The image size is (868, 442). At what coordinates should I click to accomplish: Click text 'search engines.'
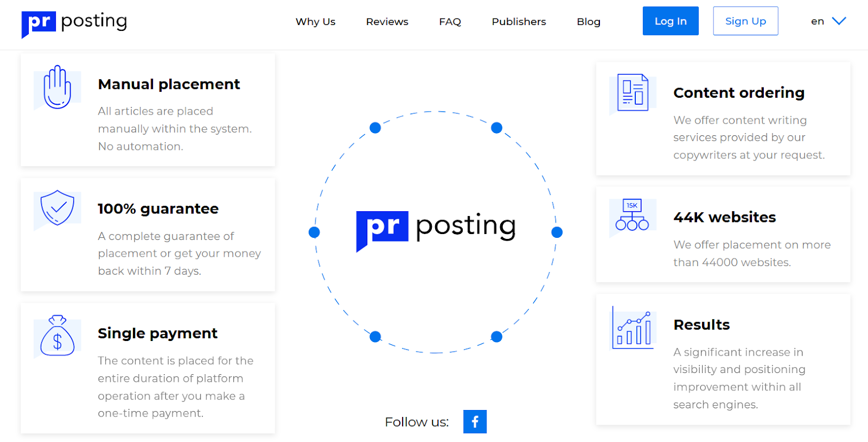716,405
